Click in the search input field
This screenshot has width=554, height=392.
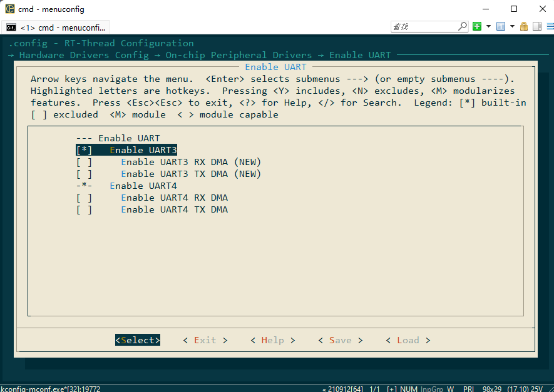coord(424,26)
